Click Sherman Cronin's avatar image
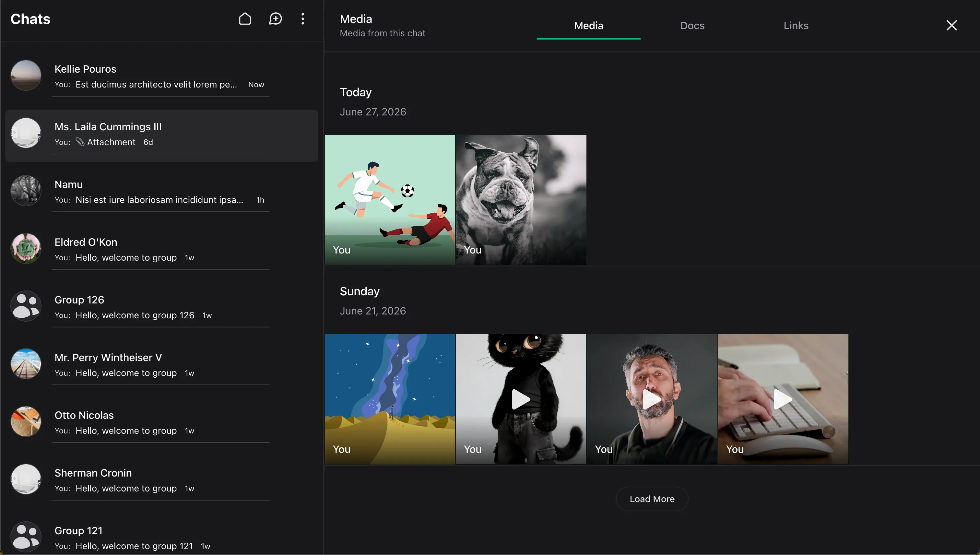Viewport: 980px width, 555px height. 26,479
